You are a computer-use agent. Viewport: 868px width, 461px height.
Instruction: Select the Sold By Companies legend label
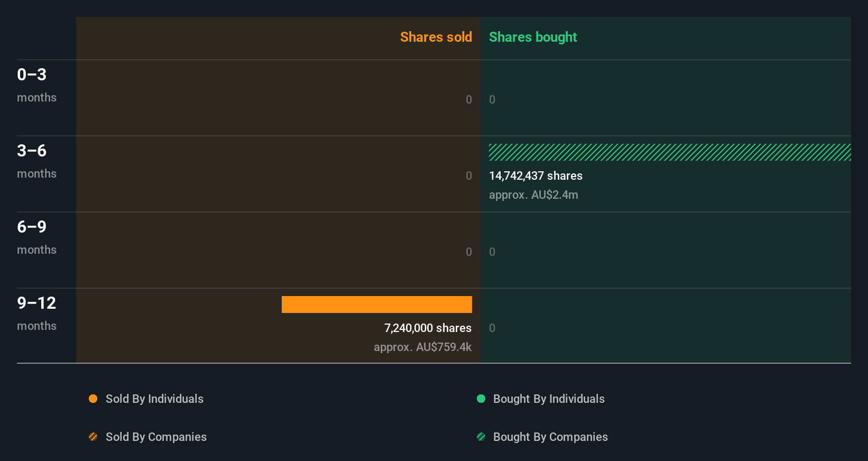click(156, 437)
